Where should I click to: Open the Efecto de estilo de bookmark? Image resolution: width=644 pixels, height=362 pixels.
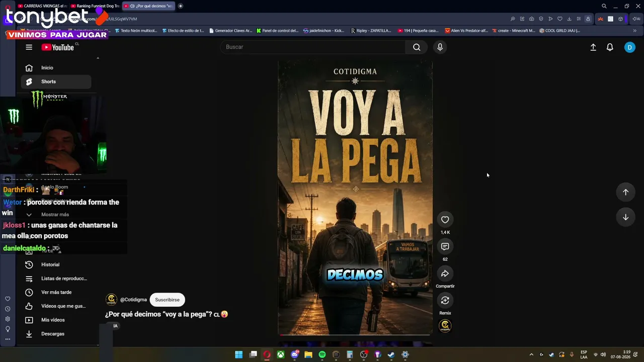[x=183, y=31]
